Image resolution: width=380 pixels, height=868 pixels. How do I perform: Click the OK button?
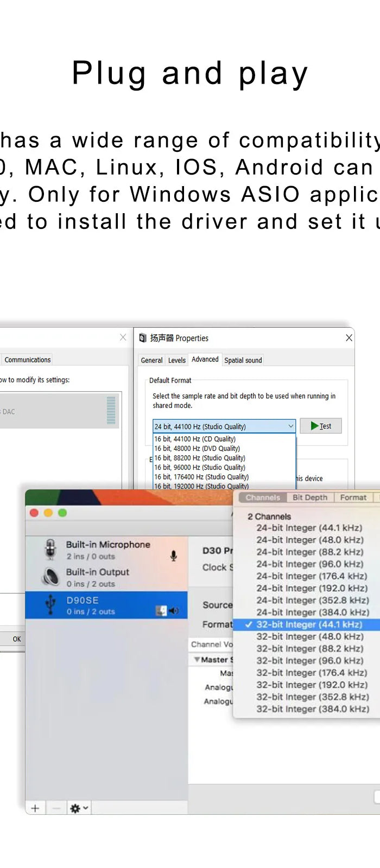tap(16, 639)
